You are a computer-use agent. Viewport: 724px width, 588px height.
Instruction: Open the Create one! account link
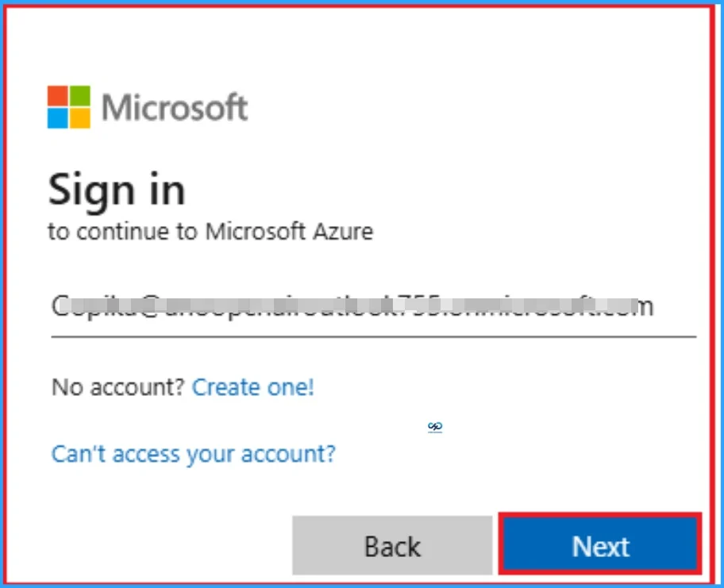tap(253, 388)
